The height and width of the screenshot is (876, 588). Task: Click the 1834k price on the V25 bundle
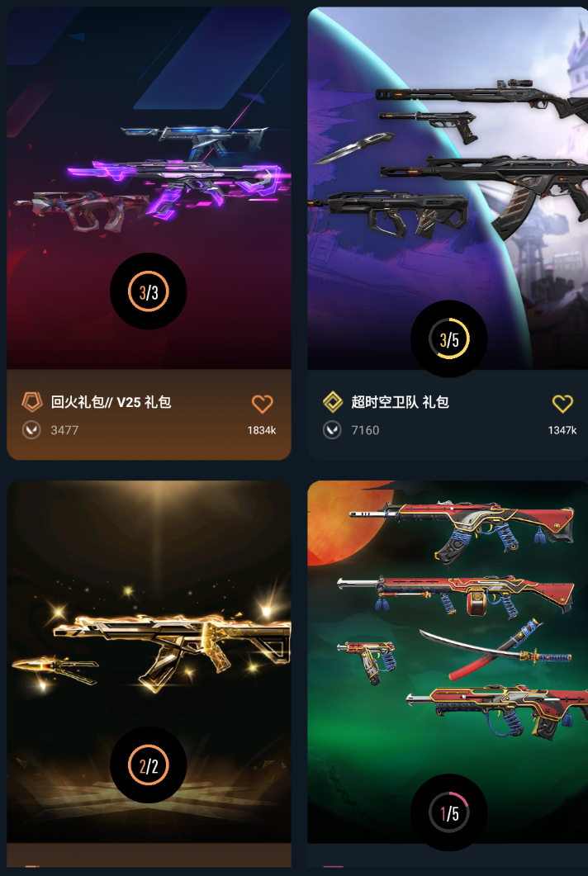[262, 430]
